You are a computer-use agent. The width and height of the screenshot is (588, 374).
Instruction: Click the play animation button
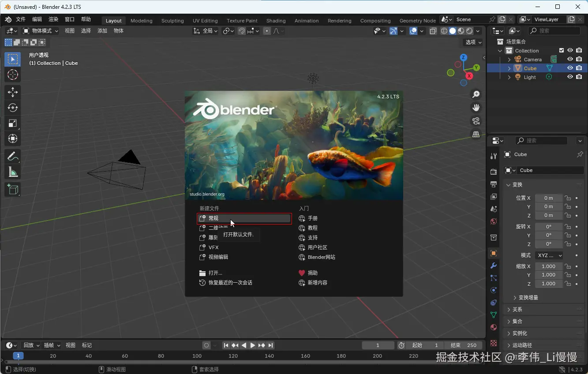pyautogui.click(x=253, y=345)
